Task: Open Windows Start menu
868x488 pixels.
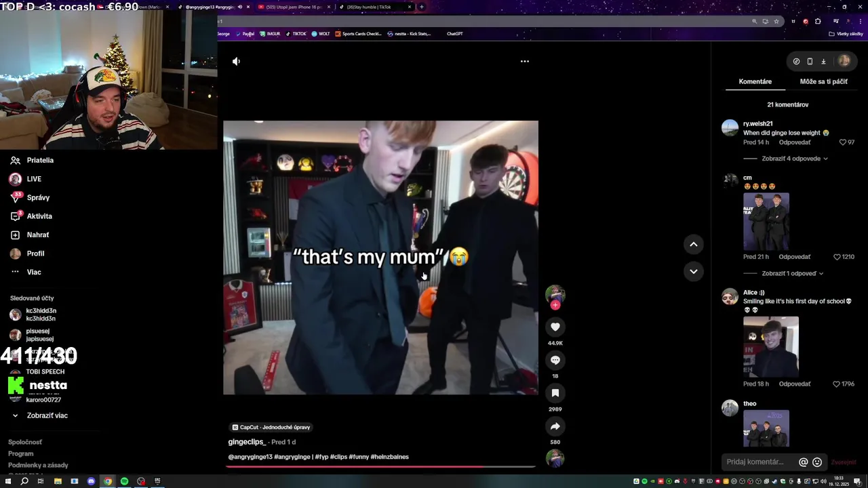Action: (x=7, y=481)
